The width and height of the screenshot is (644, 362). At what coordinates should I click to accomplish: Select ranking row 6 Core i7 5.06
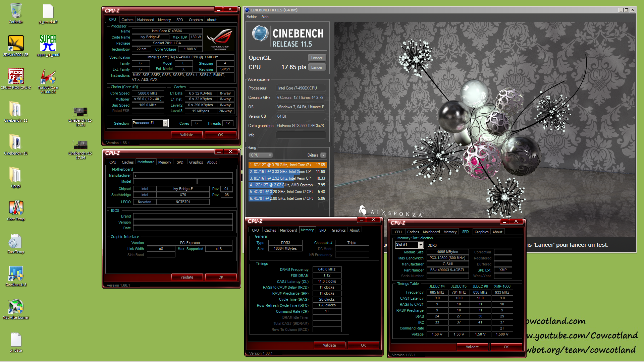287,198
